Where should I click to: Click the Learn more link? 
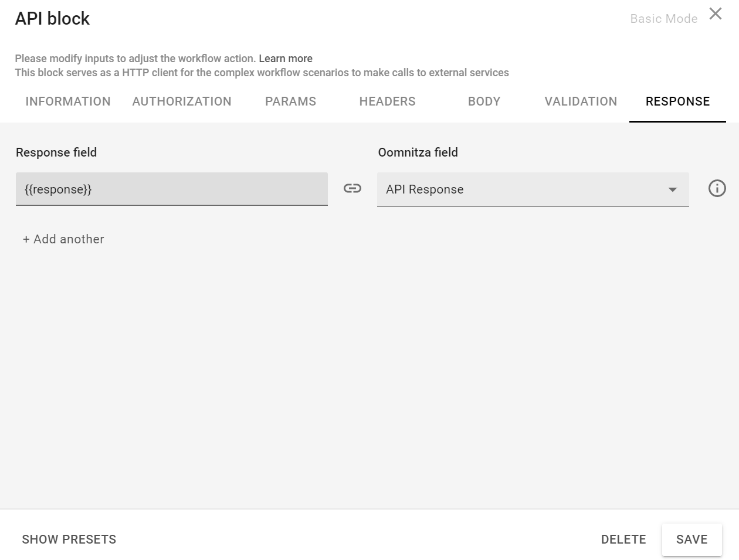(286, 58)
